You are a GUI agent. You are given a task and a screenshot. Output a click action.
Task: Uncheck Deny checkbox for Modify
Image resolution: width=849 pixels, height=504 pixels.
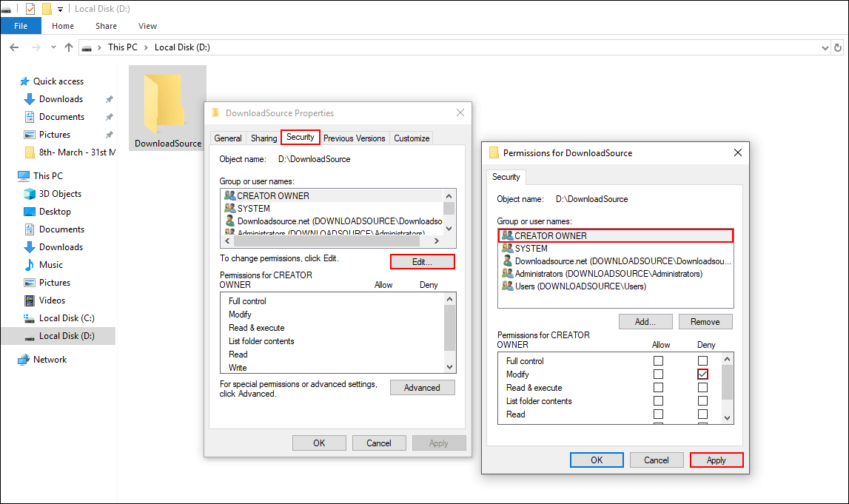click(702, 374)
